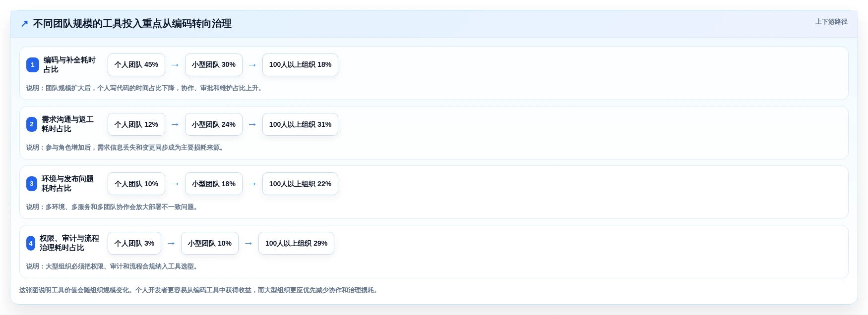Click the 上下游路径 label in the header
The height and width of the screenshot is (315, 868).
831,22
